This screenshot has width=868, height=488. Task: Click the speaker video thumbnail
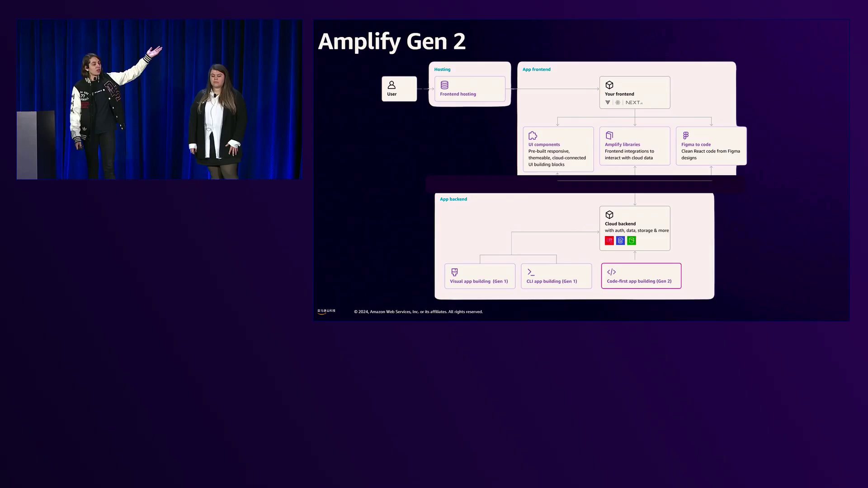tap(160, 99)
